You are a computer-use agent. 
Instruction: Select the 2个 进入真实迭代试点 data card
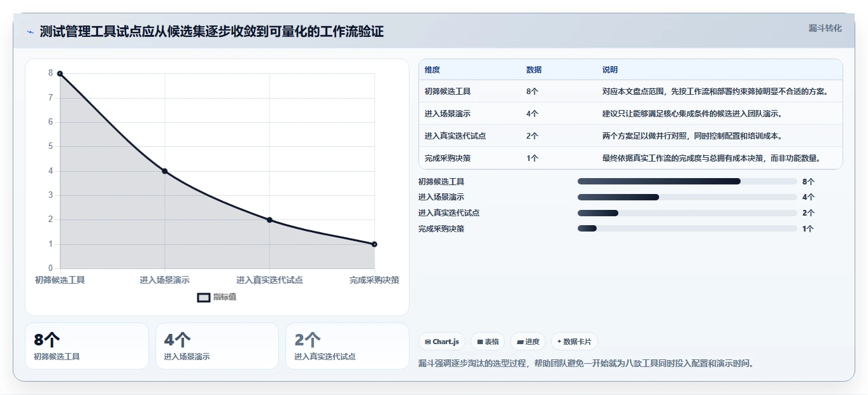click(347, 346)
